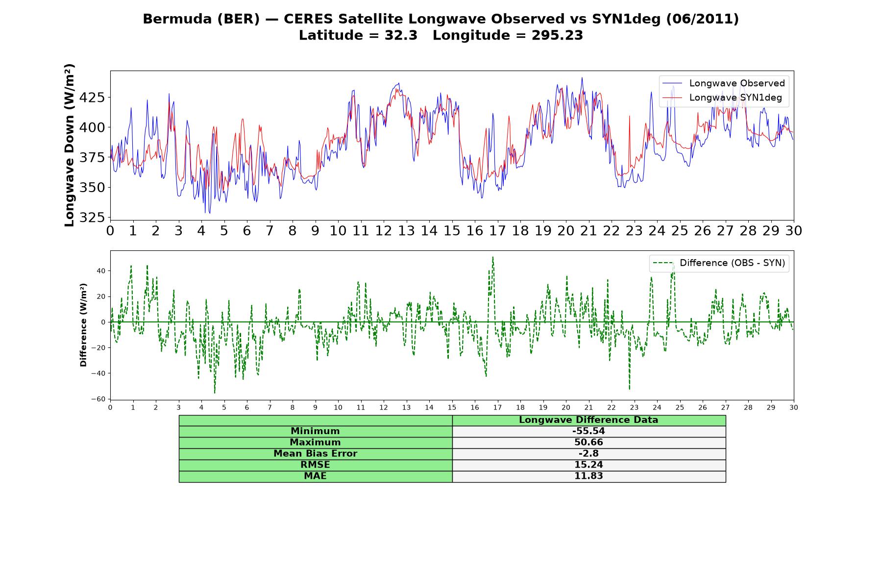Viewport: 882px width, 588px height.
Task: Click the blue line sample in legend
Action: [x=672, y=84]
